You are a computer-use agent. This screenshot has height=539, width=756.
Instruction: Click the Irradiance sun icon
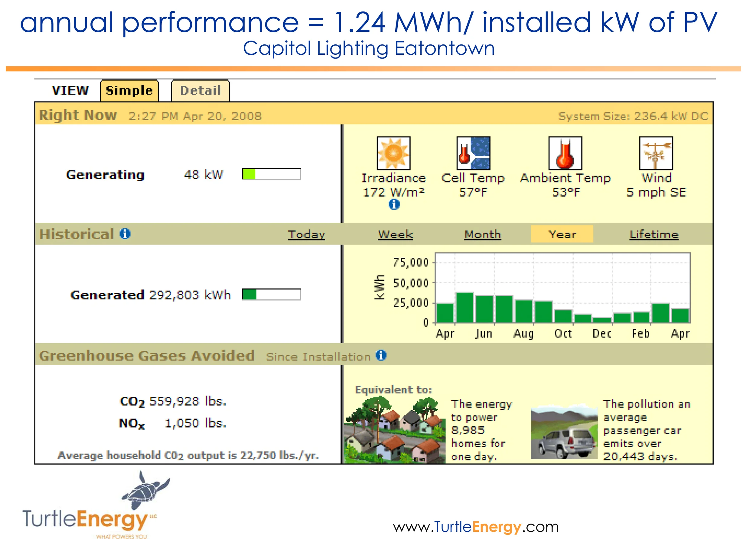(x=393, y=153)
